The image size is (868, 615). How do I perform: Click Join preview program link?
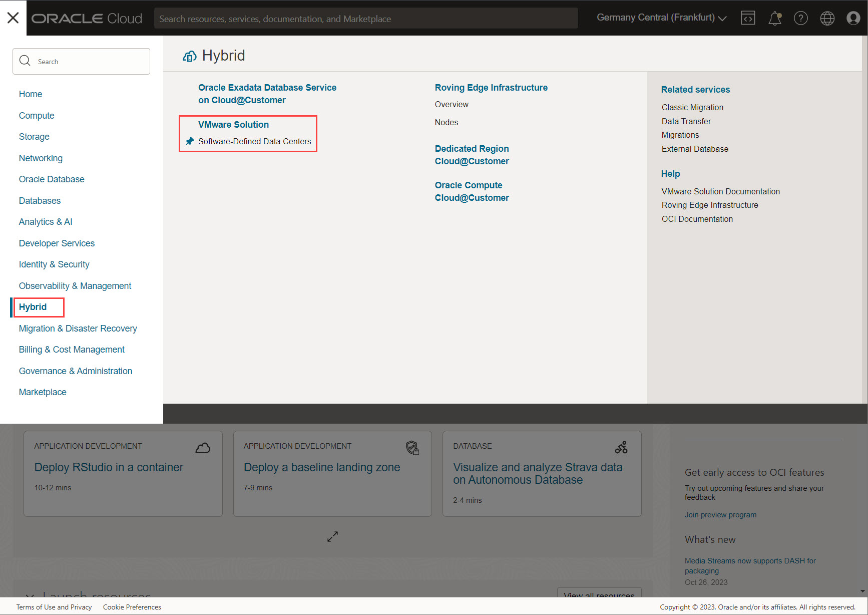(720, 515)
